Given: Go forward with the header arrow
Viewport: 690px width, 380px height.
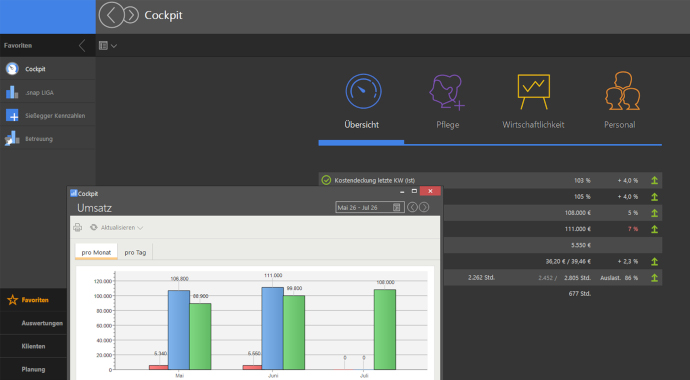Looking at the screenshot, I should [x=131, y=15].
